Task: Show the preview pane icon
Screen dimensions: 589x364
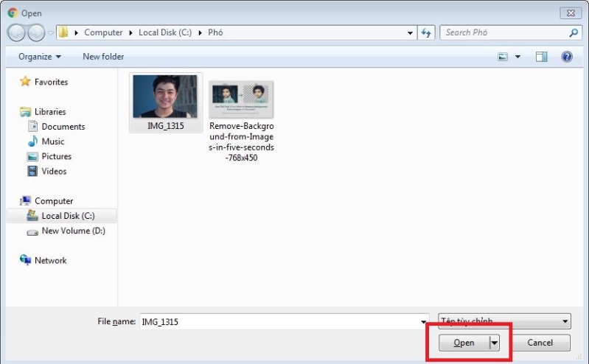Action: point(541,57)
